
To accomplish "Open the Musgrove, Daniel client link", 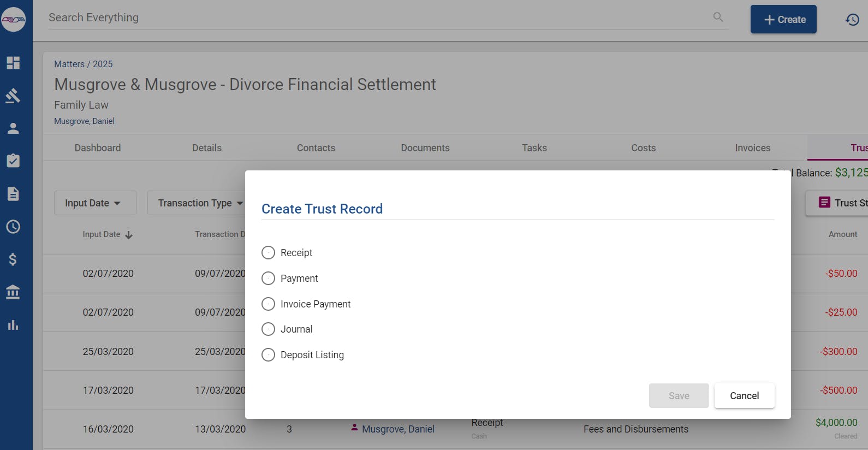I will 84,121.
